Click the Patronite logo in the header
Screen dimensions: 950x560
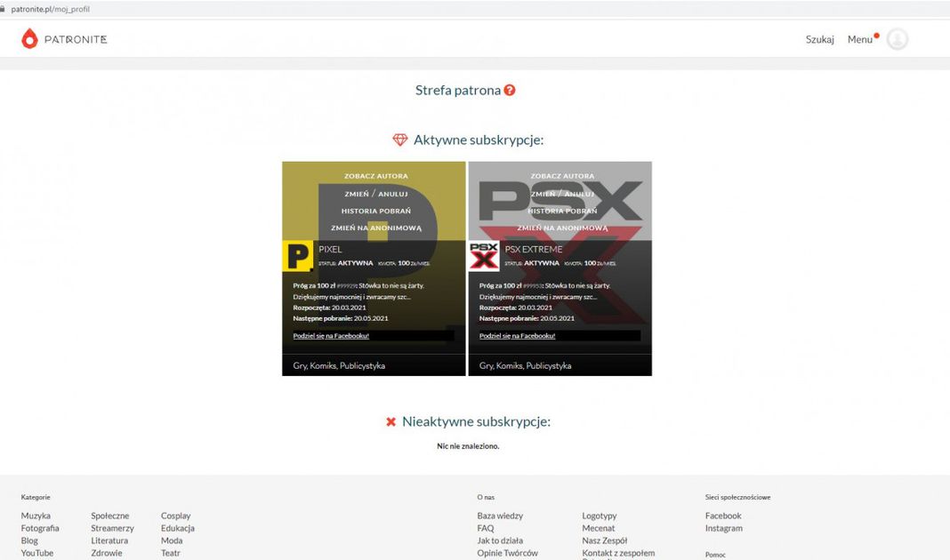pos(64,39)
